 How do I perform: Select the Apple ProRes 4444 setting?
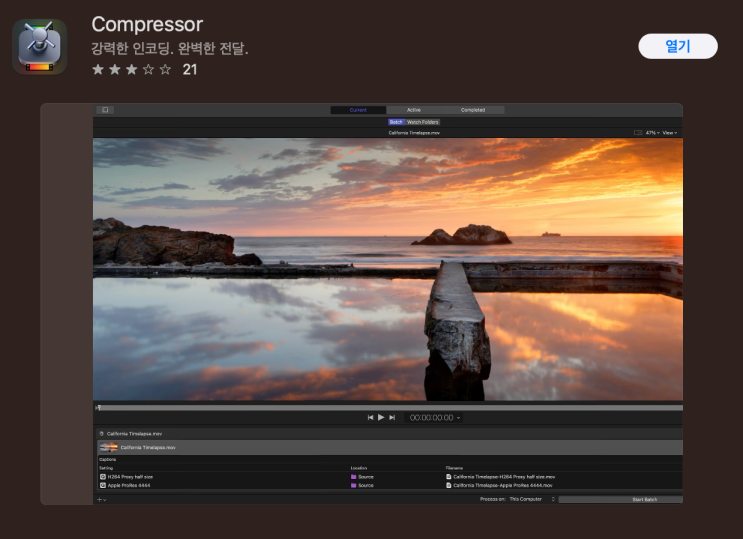click(129, 485)
